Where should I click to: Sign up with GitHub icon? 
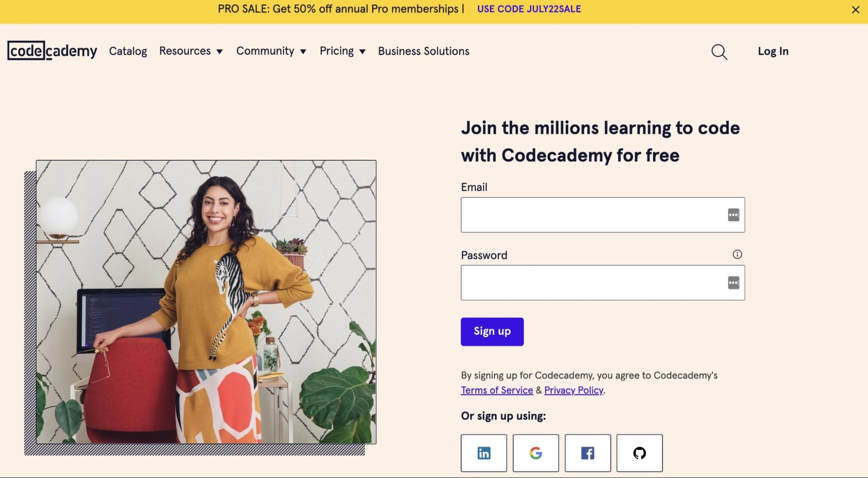tap(640, 453)
